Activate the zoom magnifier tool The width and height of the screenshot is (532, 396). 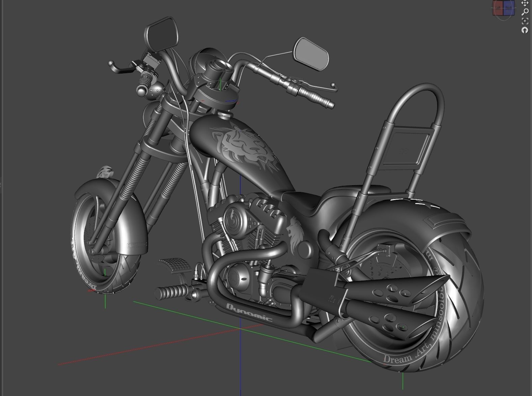(x=525, y=12)
